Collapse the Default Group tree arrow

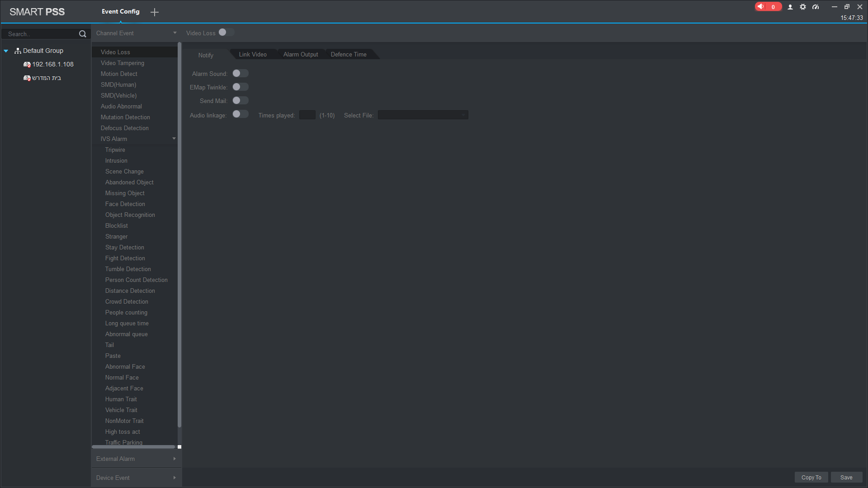tap(6, 51)
